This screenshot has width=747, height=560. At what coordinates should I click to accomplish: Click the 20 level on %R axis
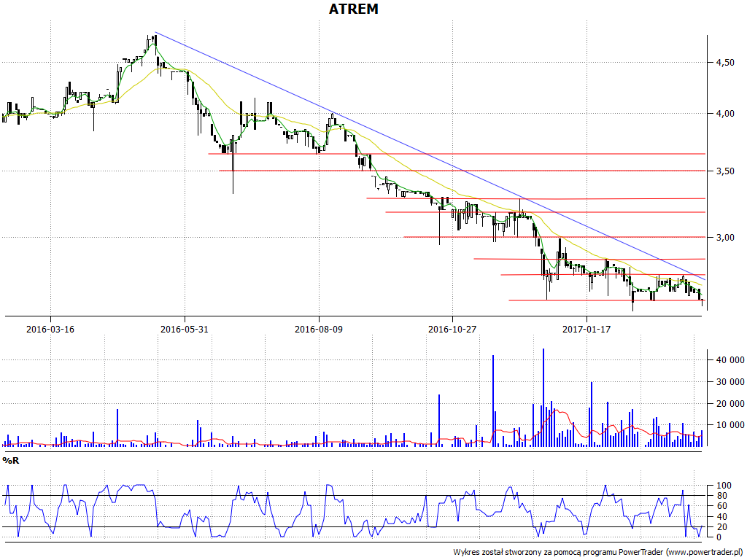720,527
